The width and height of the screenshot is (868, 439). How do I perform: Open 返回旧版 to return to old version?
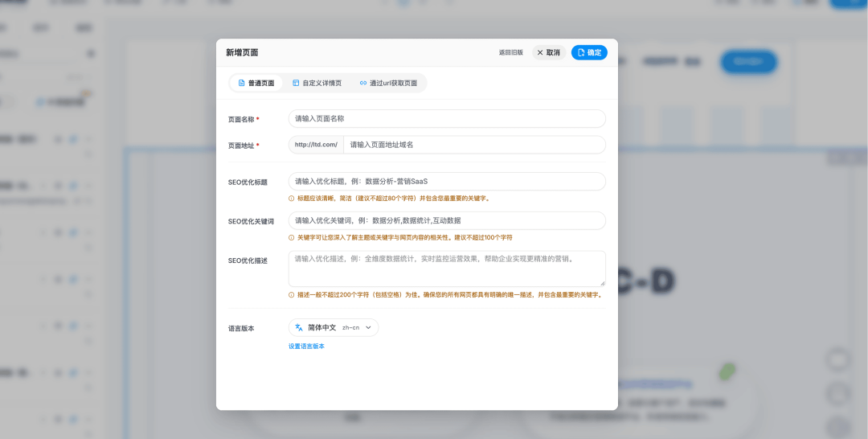tap(510, 52)
